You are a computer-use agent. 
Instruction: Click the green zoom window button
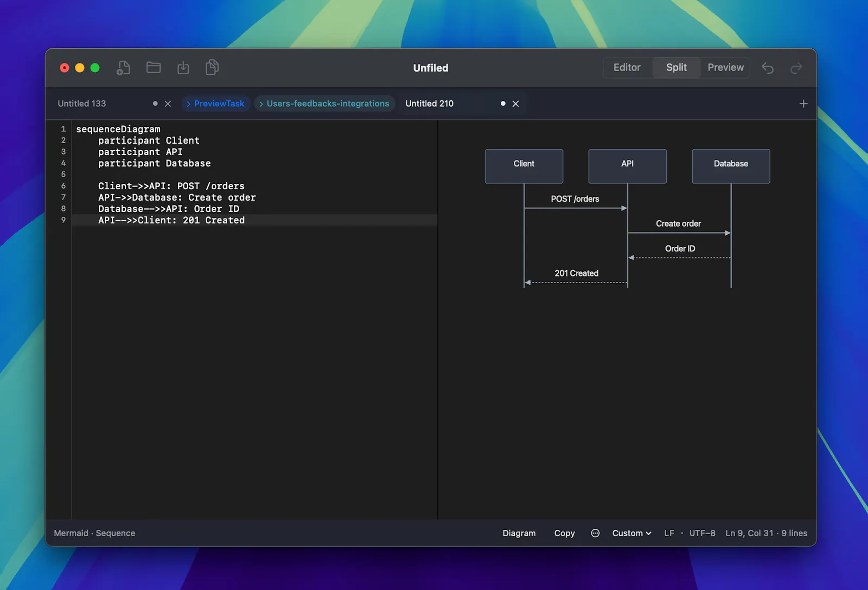95,68
